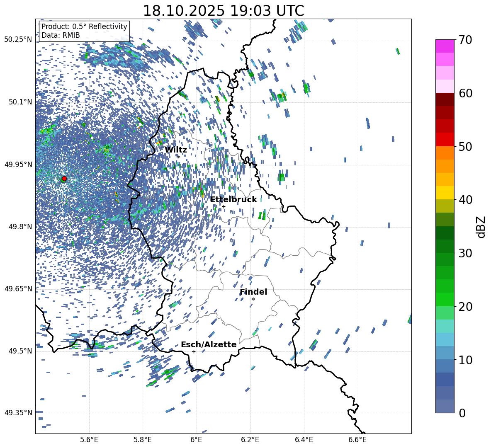This screenshot has height=448, width=491.
Task: Click the dark maroon 60 dBZ colorbar segment
Action: pyautogui.click(x=445, y=99)
